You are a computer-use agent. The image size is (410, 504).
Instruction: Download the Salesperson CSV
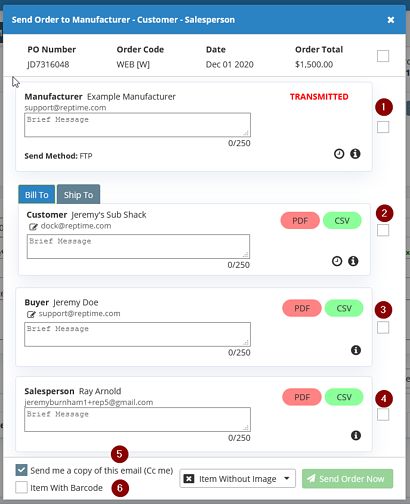tap(344, 397)
